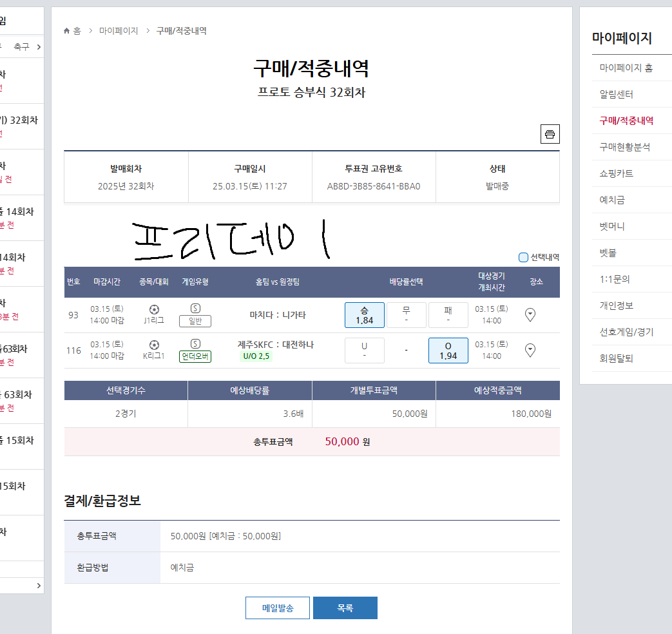672x634 pixels.
Task: Toggle the 선택내역 checkbox
Action: click(x=523, y=258)
